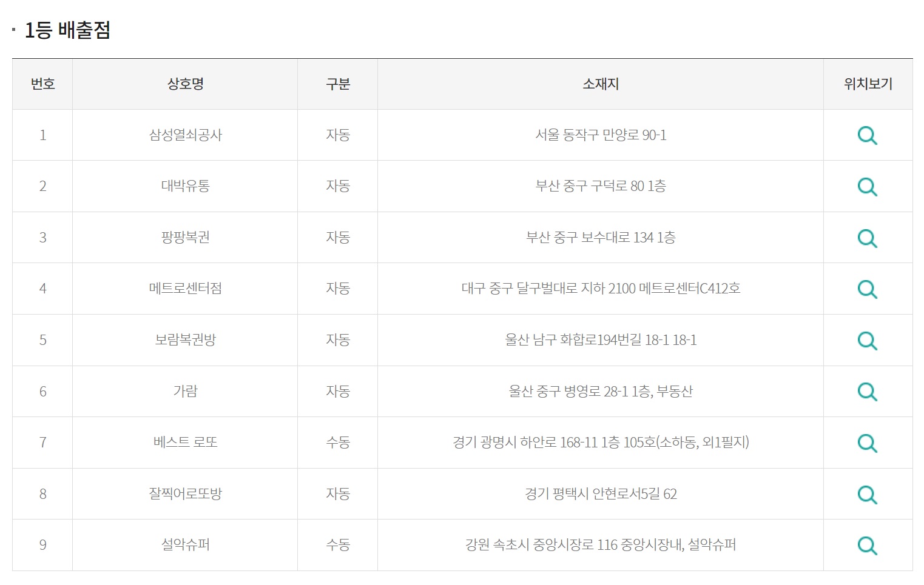Select the 수동 label for 베스트 로또
Image resolution: width=924 pixels, height=585 pixels.
[x=337, y=443]
